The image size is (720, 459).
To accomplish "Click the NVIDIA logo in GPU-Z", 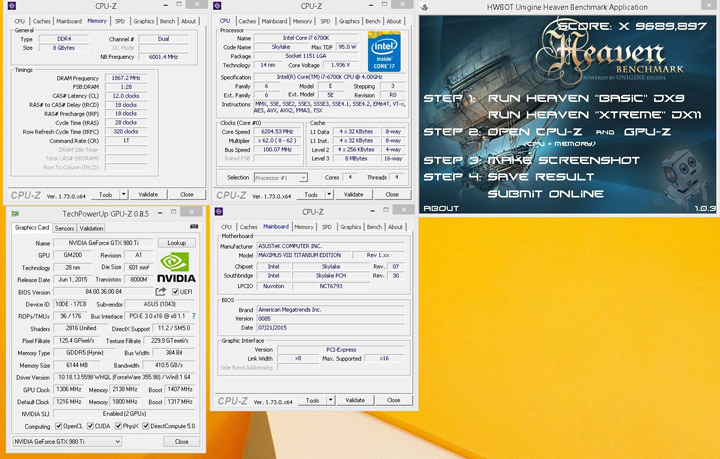I will pyautogui.click(x=176, y=267).
